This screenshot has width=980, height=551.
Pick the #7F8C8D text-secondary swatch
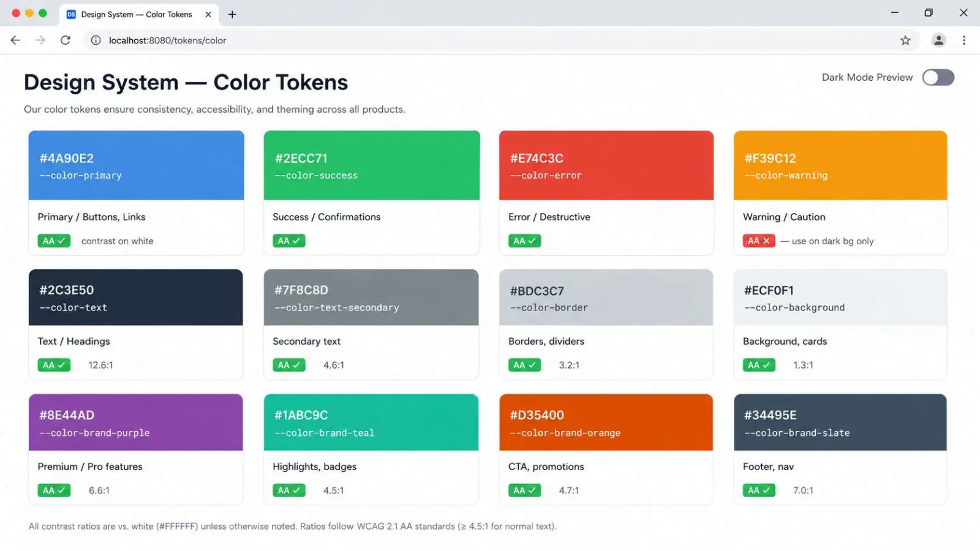pos(371,297)
